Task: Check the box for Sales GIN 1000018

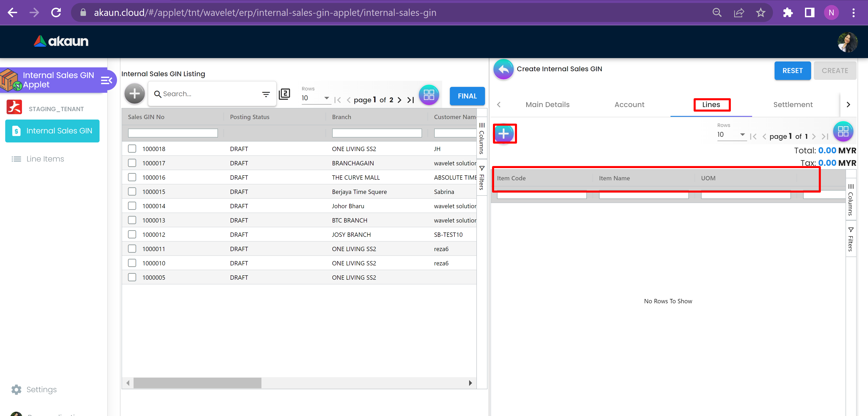Action: [132, 149]
